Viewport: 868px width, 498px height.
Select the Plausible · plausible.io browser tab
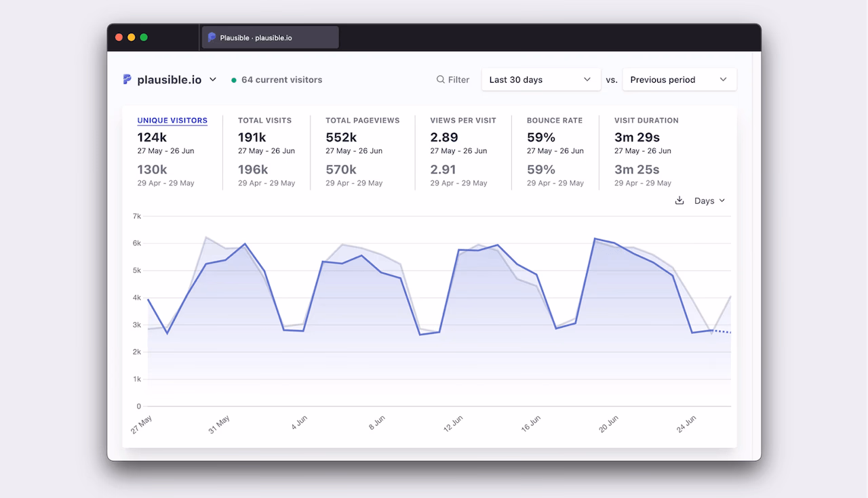[x=270, y=37]
